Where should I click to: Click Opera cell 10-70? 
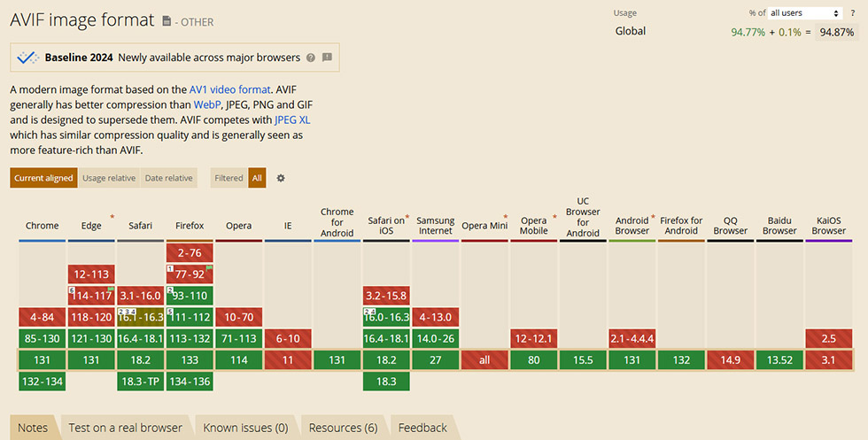point(238,317)
